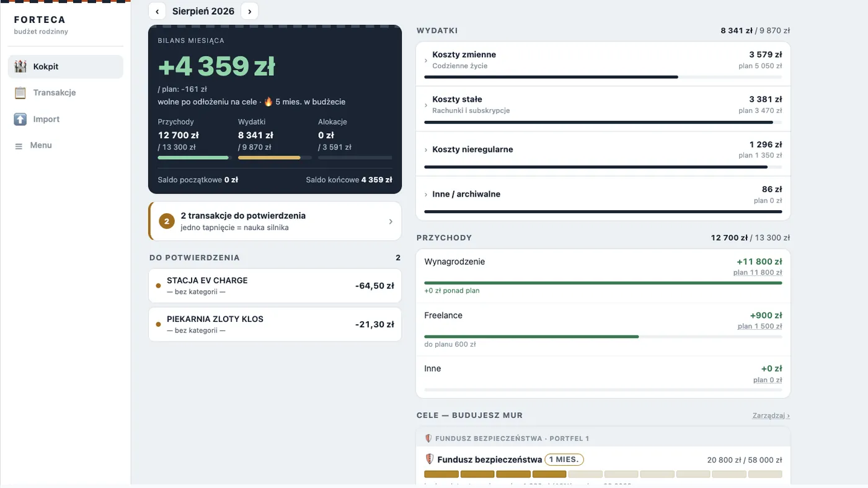
Task: Click the hamburger Menu icon
Action: tap(19, 146)
